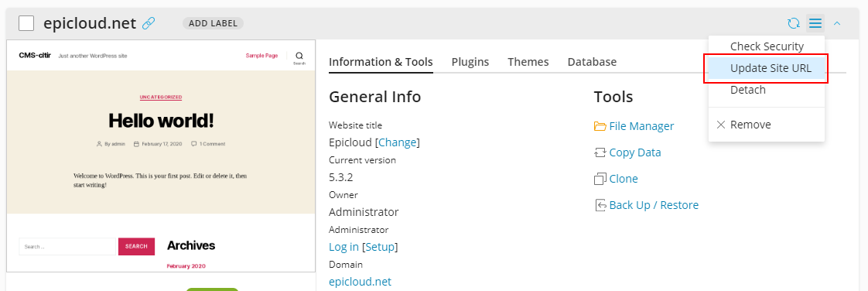Viewport: 868px width, 291px height.
Task: Select Update Site URL menu entry
Action: 767,68
